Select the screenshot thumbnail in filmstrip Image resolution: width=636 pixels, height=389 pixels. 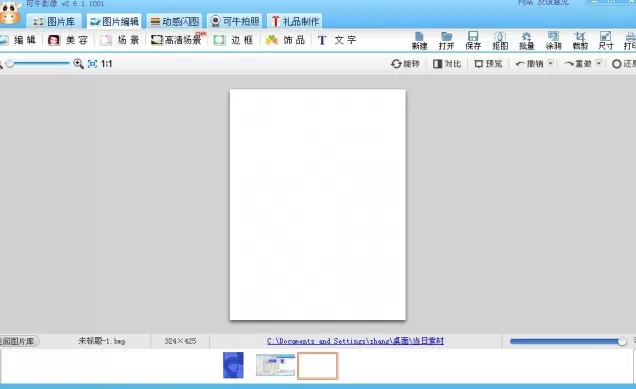275,365
